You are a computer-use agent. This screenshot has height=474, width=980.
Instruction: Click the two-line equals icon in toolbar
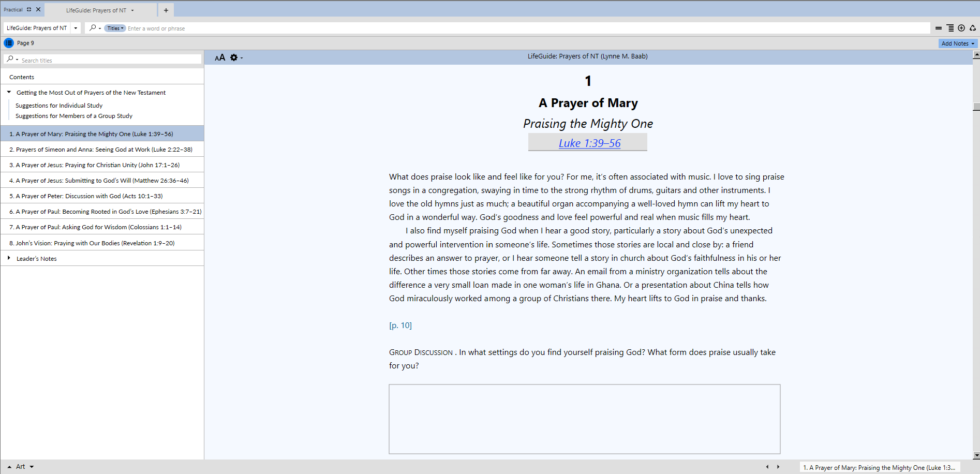939,28
